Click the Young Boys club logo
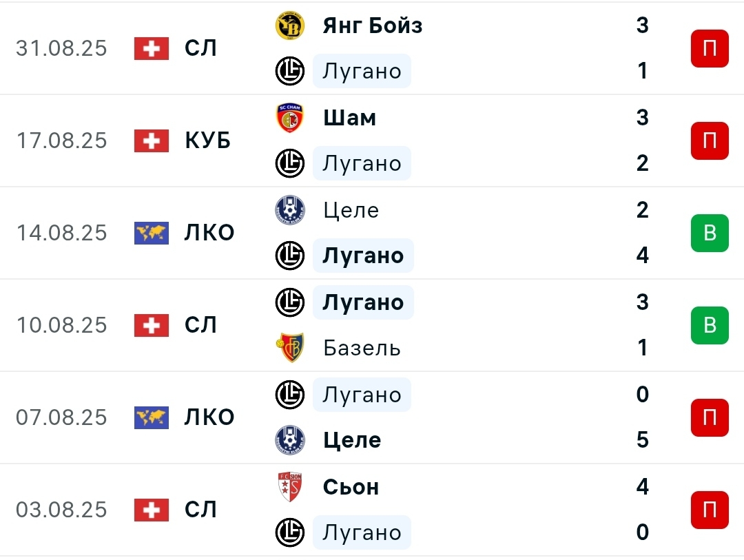 pos(290,25)
